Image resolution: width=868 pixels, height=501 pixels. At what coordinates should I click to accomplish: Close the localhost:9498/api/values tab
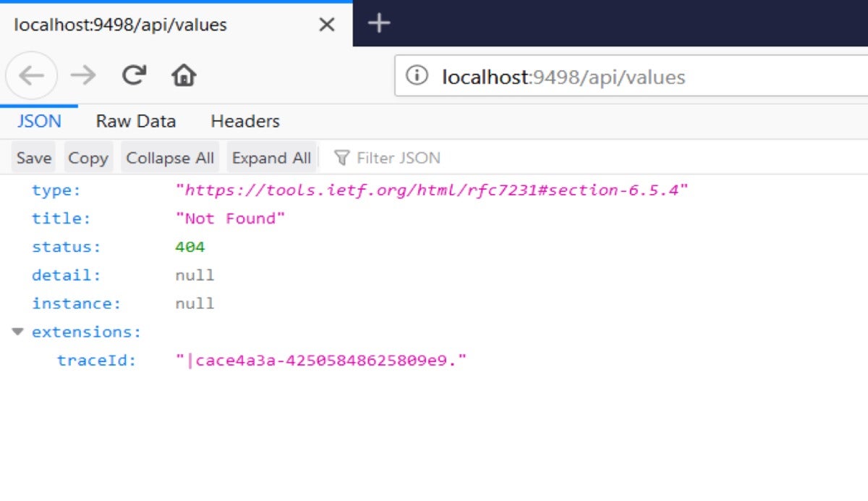tap(327, 25)
